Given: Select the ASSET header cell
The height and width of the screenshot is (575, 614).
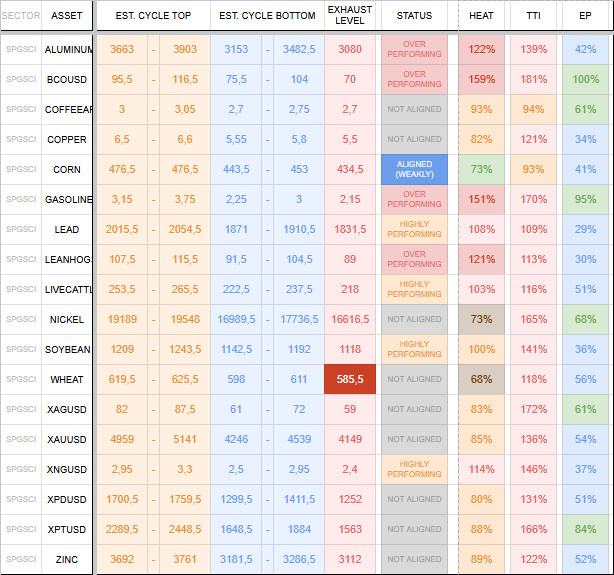Looking at the screenshot, I should (67, 16).
